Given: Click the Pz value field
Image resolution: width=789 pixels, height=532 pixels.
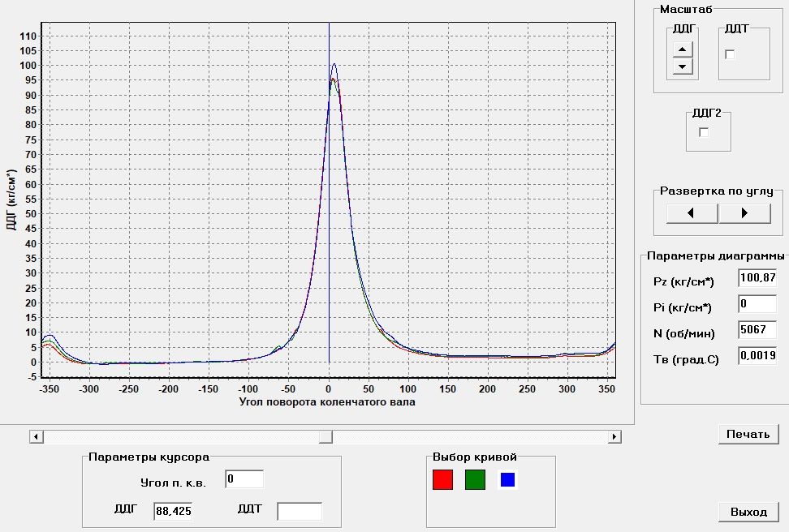Looking at the screenshot, I should pyautogui.click(x=757, y=278).
